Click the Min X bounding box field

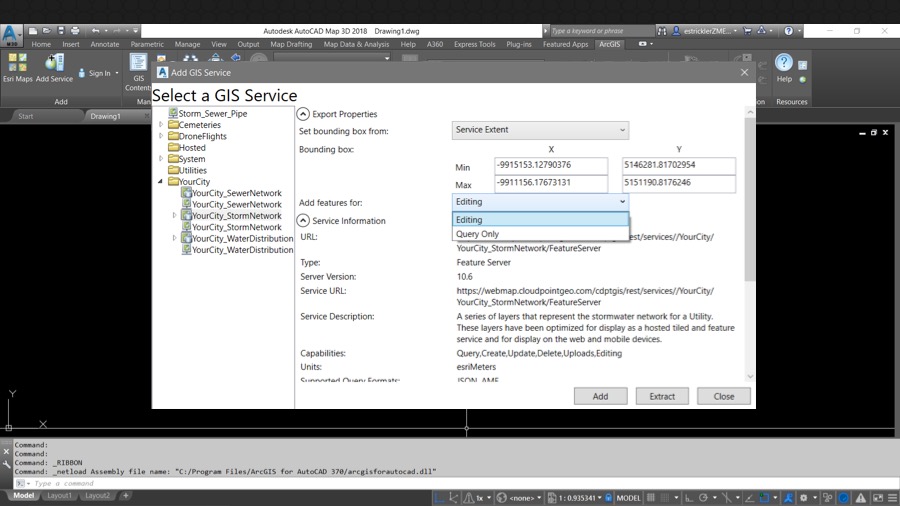click(550, 165)
